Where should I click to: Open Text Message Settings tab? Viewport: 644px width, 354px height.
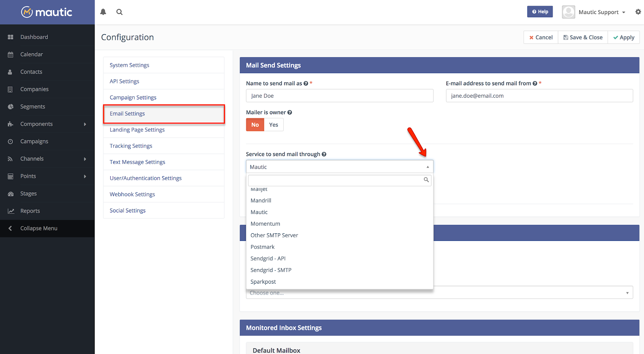[164, 162]
